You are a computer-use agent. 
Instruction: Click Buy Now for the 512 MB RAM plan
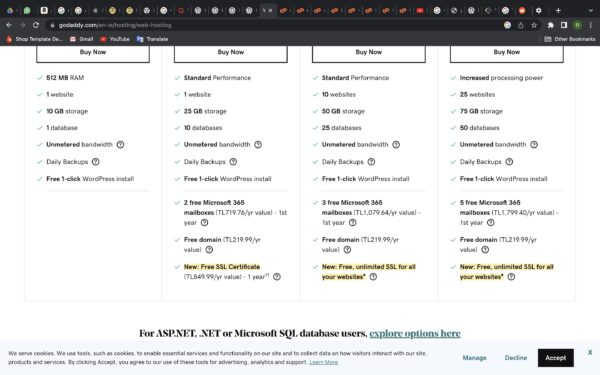click(x=93, y=53)
